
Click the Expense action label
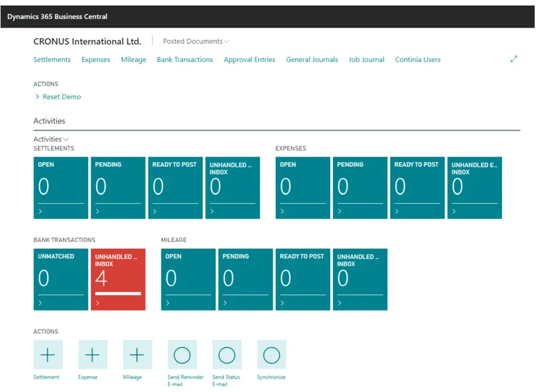(88, 377)
